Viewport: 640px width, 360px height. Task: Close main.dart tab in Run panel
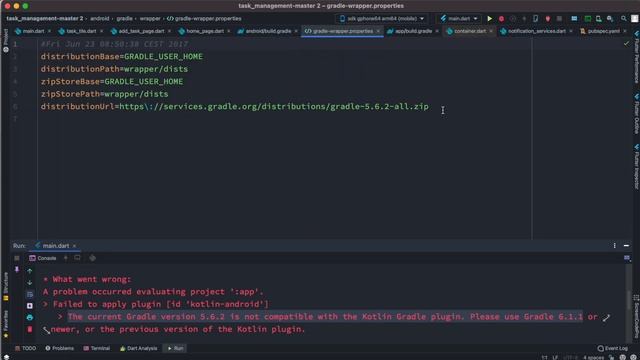point(74,246)
